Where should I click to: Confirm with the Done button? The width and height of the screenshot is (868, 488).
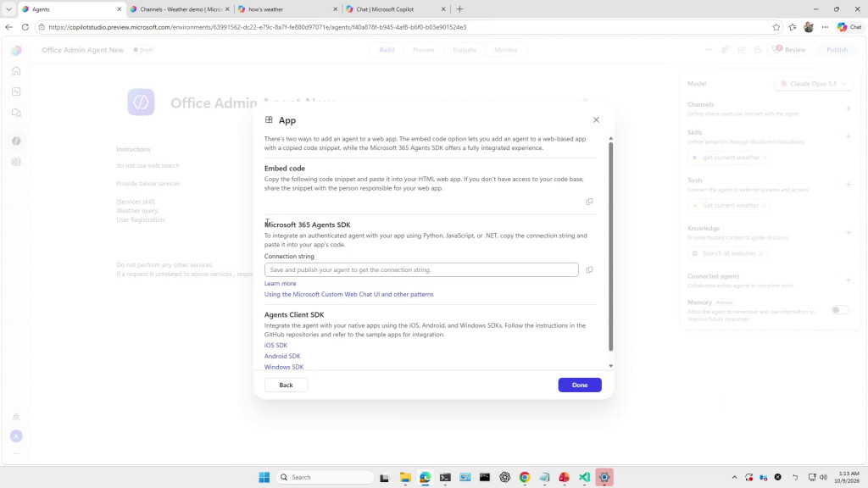pyautogui.click(x=580, y=385)
